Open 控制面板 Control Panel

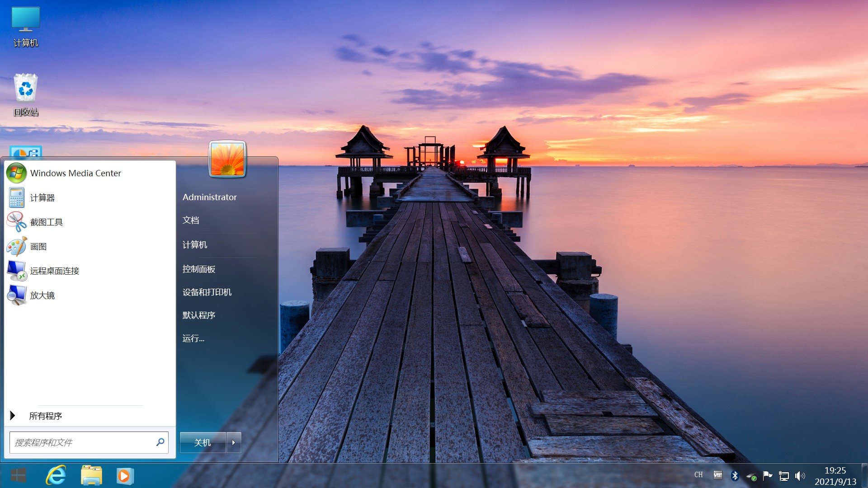[198, 268]
